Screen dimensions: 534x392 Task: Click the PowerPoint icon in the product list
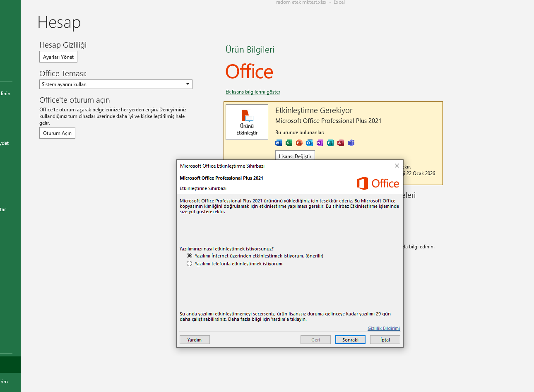pos(299,143)
